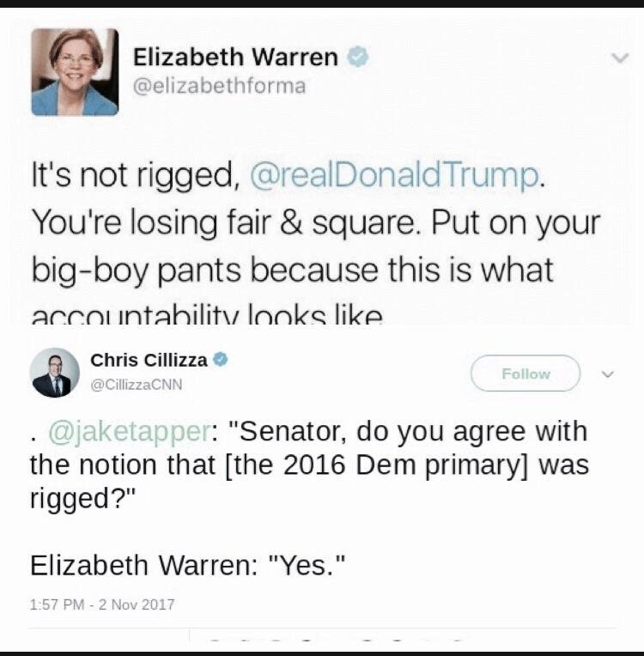Click the cut-off "accountability looks like" line
The height and width of the screenshot is (656, 644).
click(206, 315)
